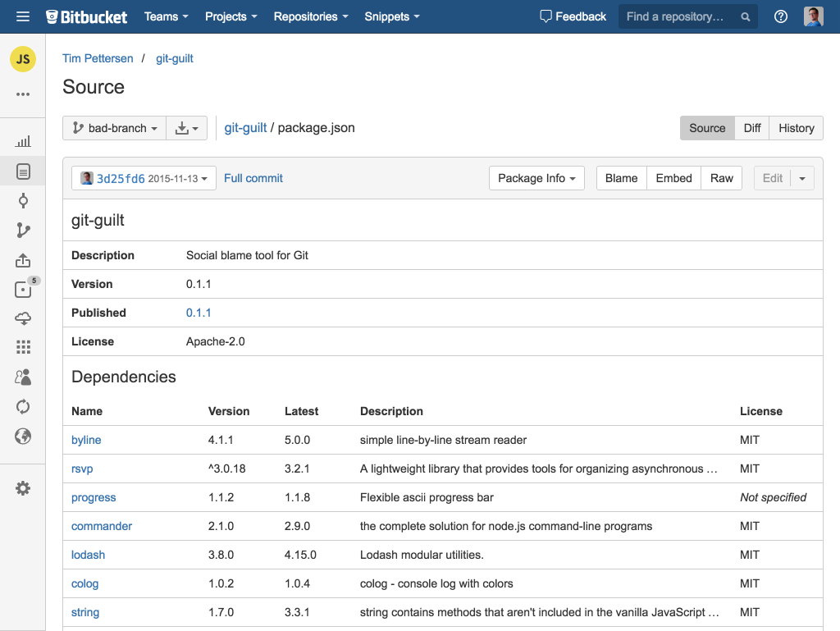The height and width of the screenshot is (631, 840).
Task: Open the Tim Pettersen breadcrumb link
Action: (98, 58)
